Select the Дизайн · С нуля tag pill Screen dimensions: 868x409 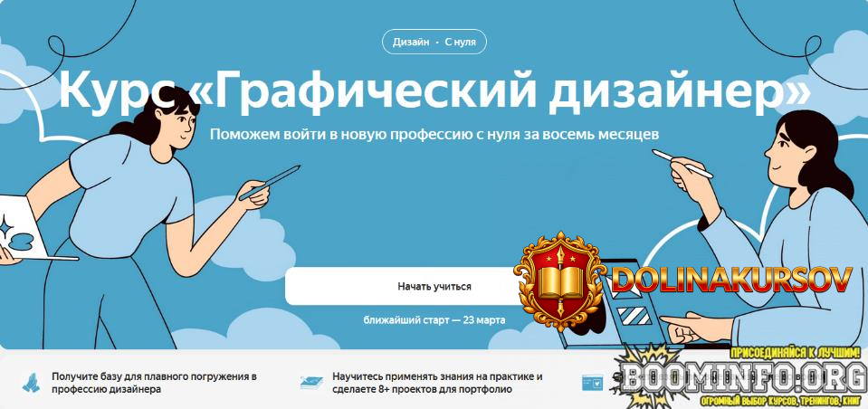coord(434,42)
